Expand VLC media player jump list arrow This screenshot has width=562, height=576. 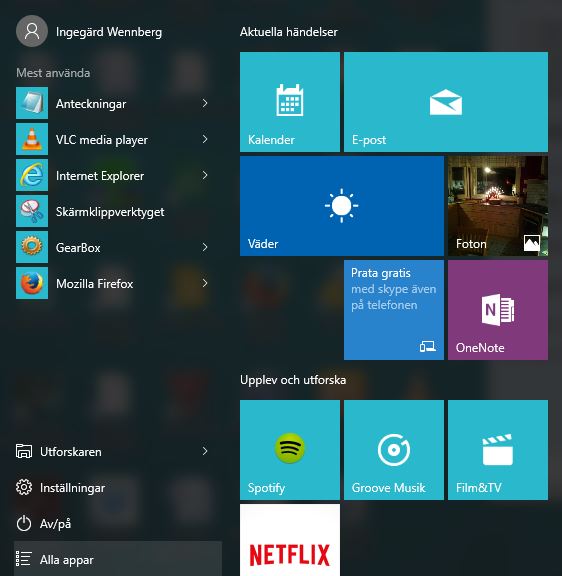tap(205, 139)
